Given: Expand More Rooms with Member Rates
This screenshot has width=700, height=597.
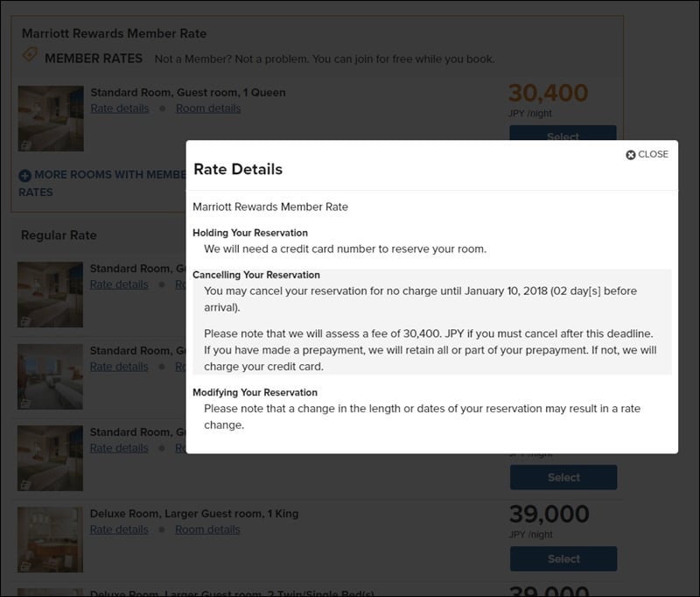Looking at the screenshot, I should pyautogui.click(x=101, y=183).
